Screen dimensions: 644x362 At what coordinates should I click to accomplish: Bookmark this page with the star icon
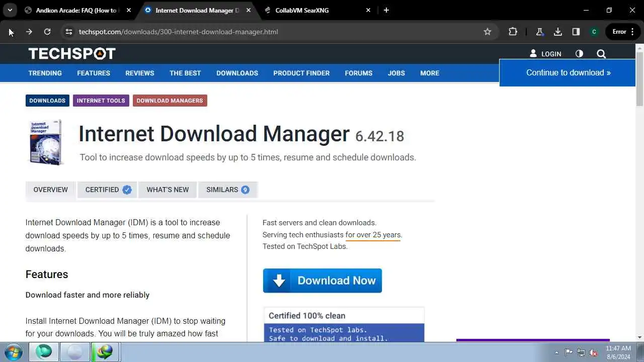487,32
